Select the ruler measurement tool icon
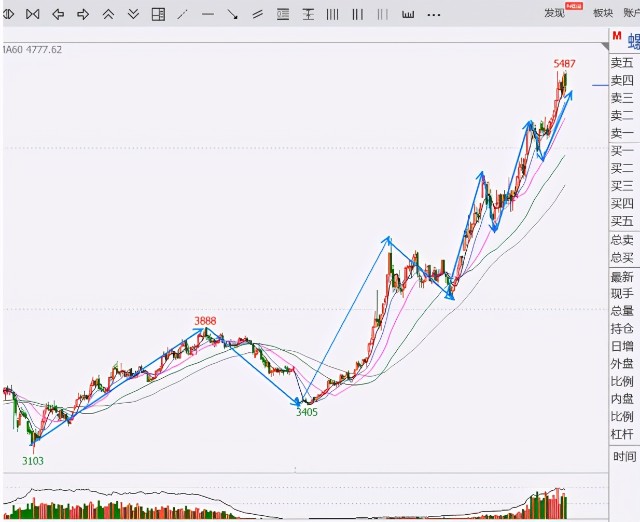Image resolution: width=640 pixels, height=522 pixels. click(x=408, y=14)
